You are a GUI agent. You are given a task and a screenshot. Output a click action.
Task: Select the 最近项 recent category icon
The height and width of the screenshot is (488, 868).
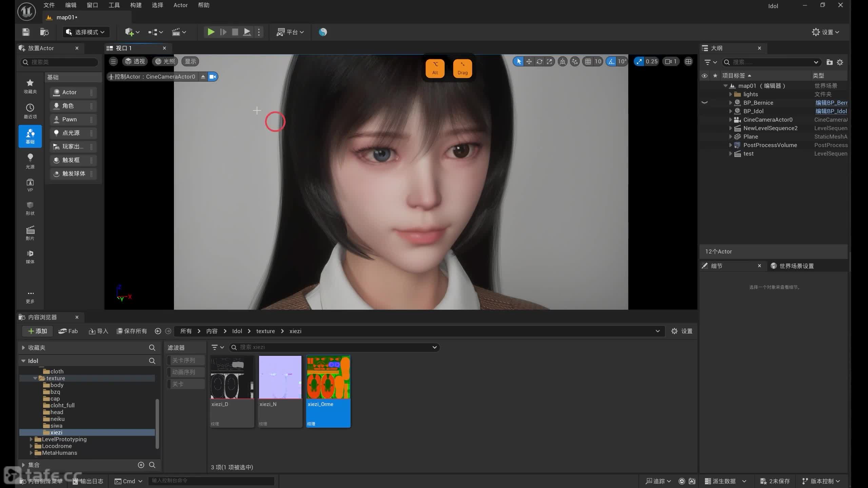(30, 111)
